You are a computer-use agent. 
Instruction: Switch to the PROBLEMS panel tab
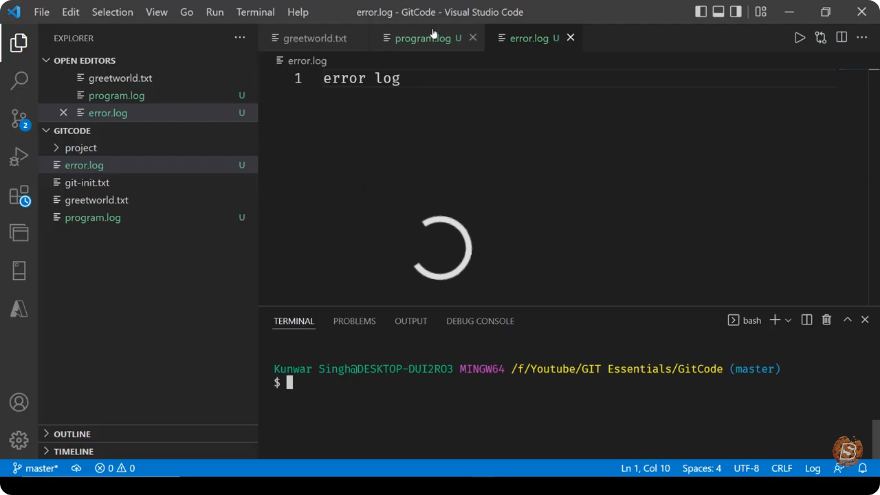pyautogui.click(x=354, y=321)
